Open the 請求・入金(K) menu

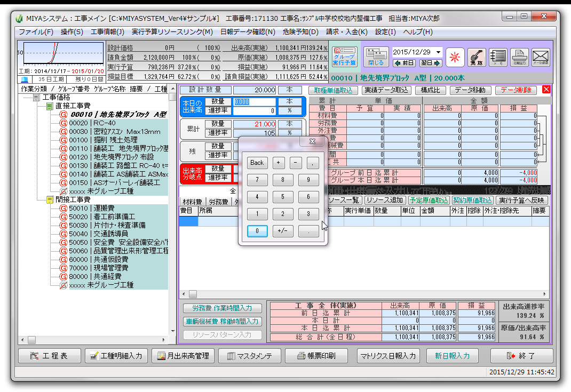pos(347,32)
